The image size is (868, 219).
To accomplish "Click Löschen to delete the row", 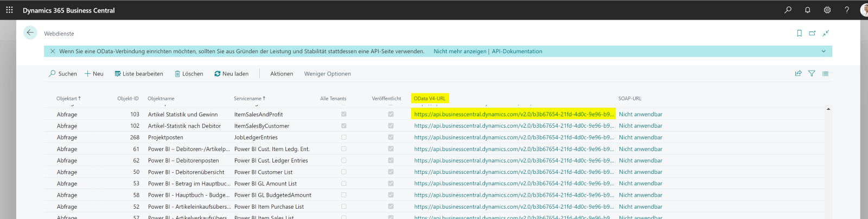I will click(x=189, y=73).
